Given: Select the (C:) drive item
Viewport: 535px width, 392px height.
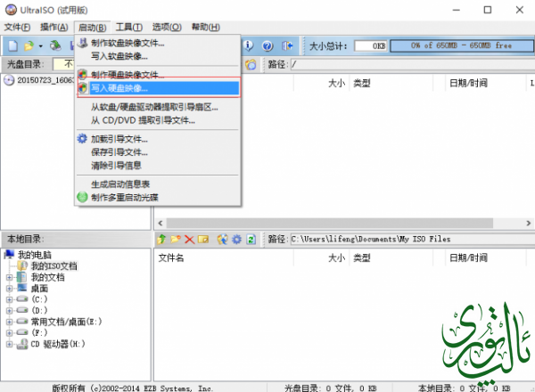Looking at the screenshot, I should tap(39, 299).
